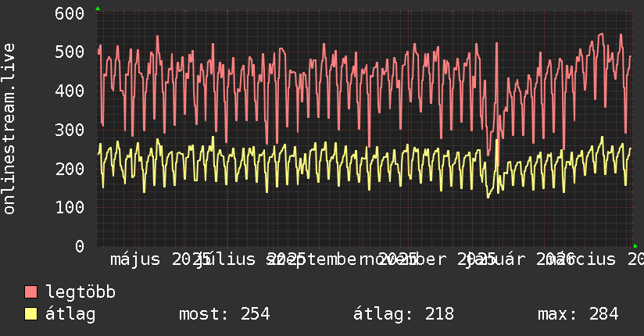
Task: Click the yellow átlag legend swatch
Action: point(30,314)
